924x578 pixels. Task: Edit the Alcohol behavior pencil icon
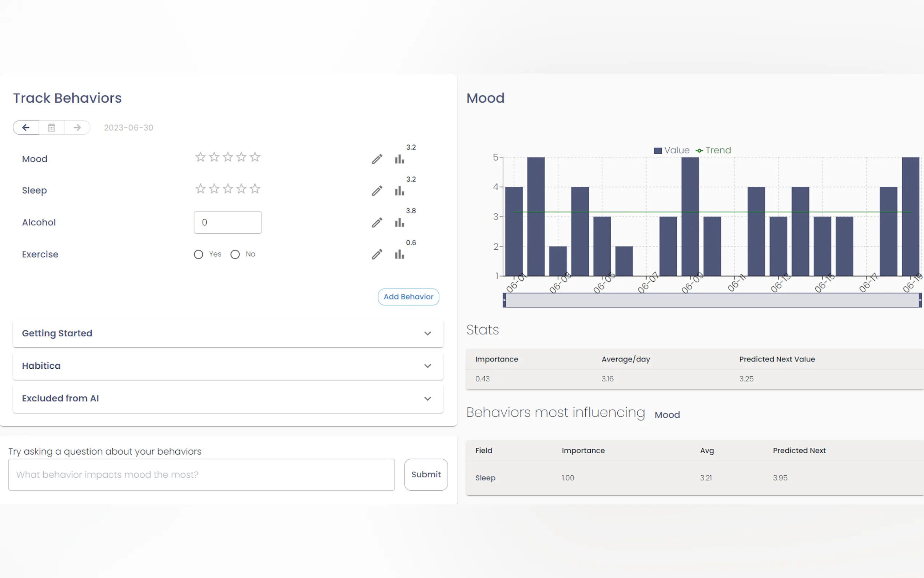tap(377, 222)
